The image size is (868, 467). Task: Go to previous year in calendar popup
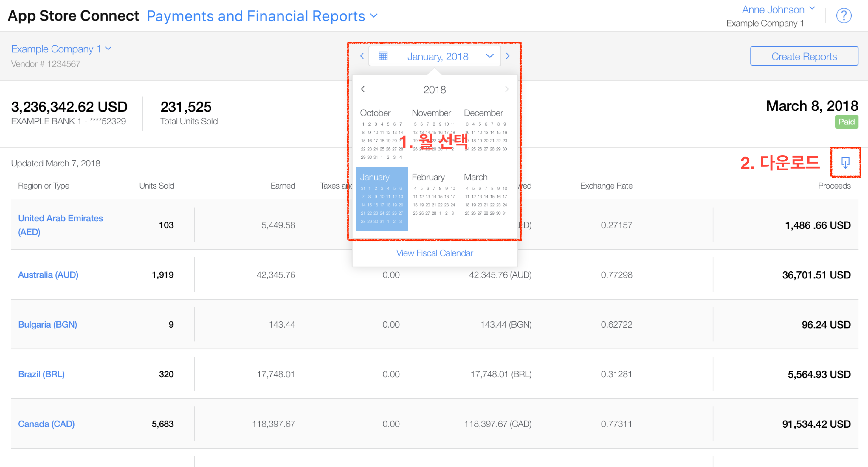[363, 89]
